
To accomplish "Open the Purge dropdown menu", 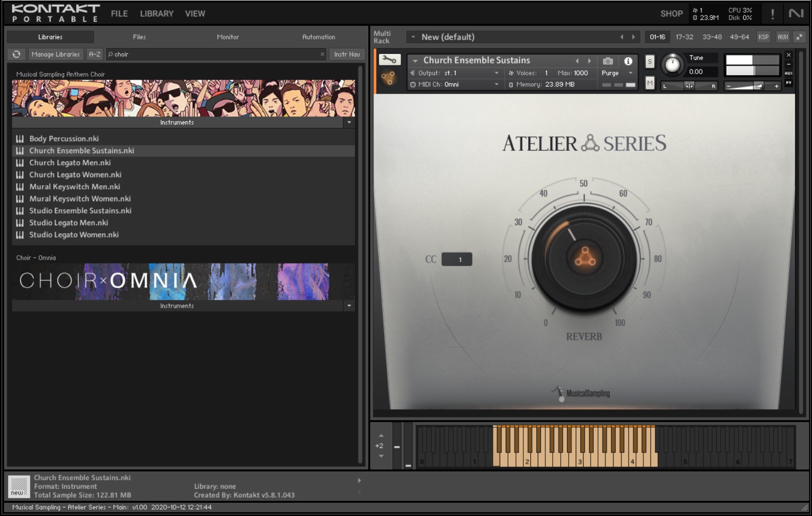I will pos(617,73).
